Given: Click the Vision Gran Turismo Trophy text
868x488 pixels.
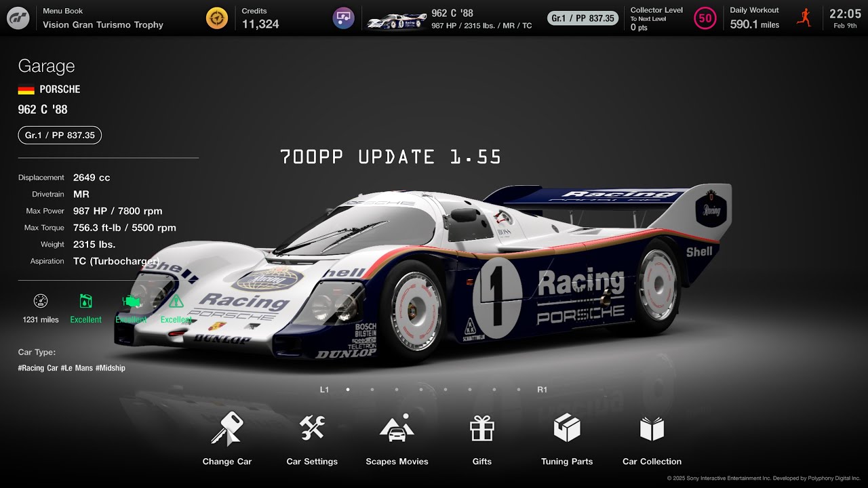Looking at the screenshot, I should (x=103, y=25).
